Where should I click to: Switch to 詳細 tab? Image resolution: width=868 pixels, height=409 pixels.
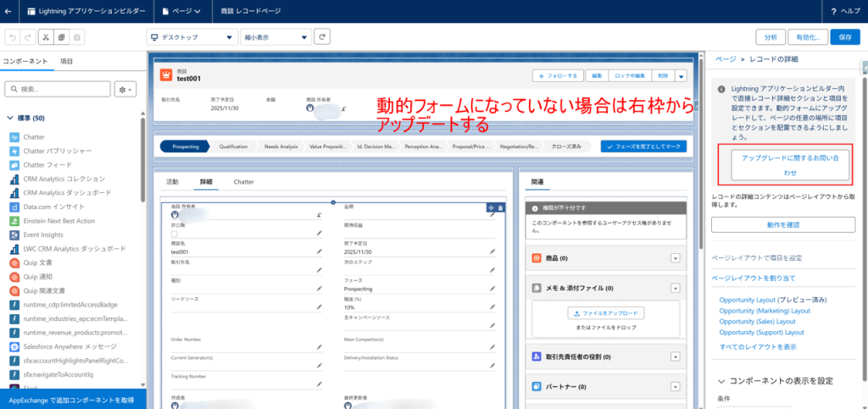tap(207, 181)
